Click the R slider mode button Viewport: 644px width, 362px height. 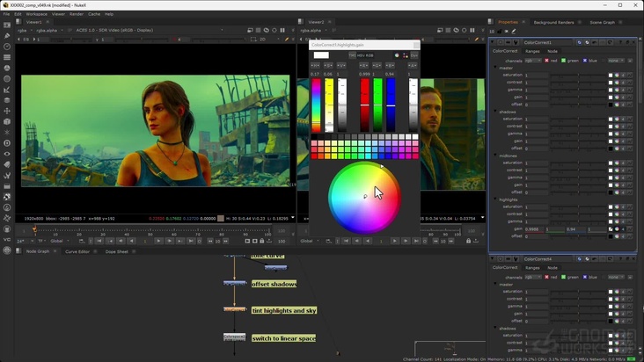pos(364,66)
